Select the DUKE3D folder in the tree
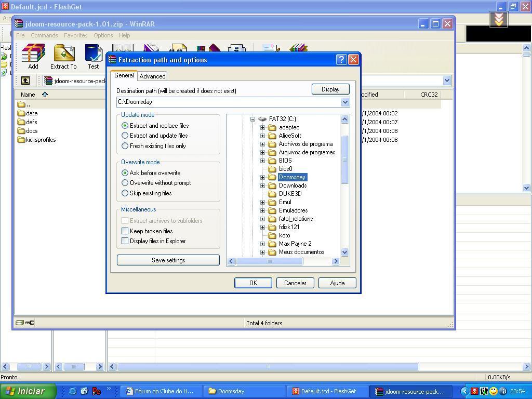This screenshot has height=399, width=532. click(x=290, y=194)
